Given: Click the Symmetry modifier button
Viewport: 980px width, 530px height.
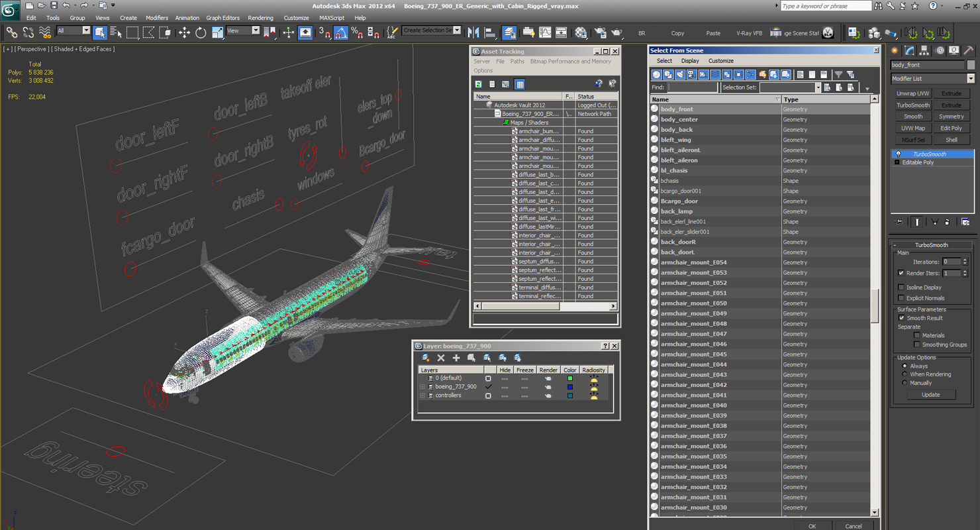Looking at the screenshot, I should pos(952,117).
